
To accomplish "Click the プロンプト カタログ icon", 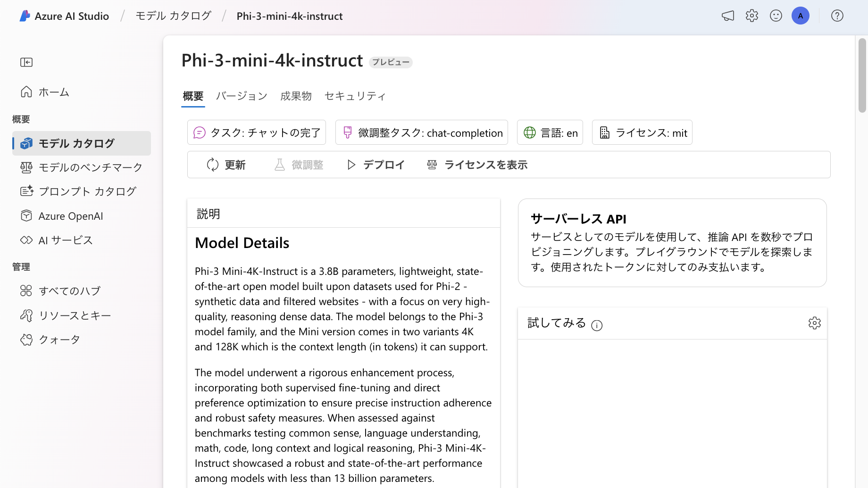I will (x=26, y=191).
